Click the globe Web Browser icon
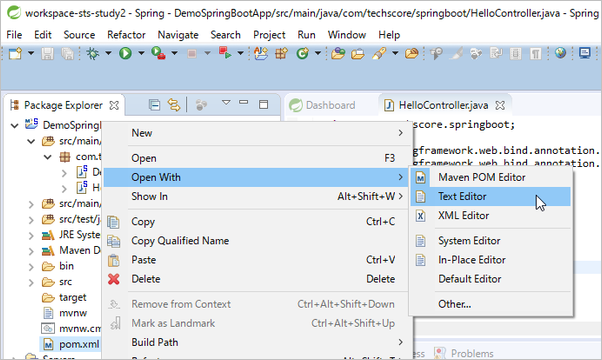The width and height of the screenshot is (602, 360). (x=560, y=53)
